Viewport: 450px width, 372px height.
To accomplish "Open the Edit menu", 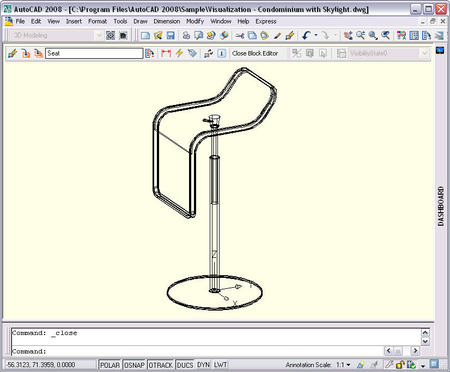I will 36,21.
